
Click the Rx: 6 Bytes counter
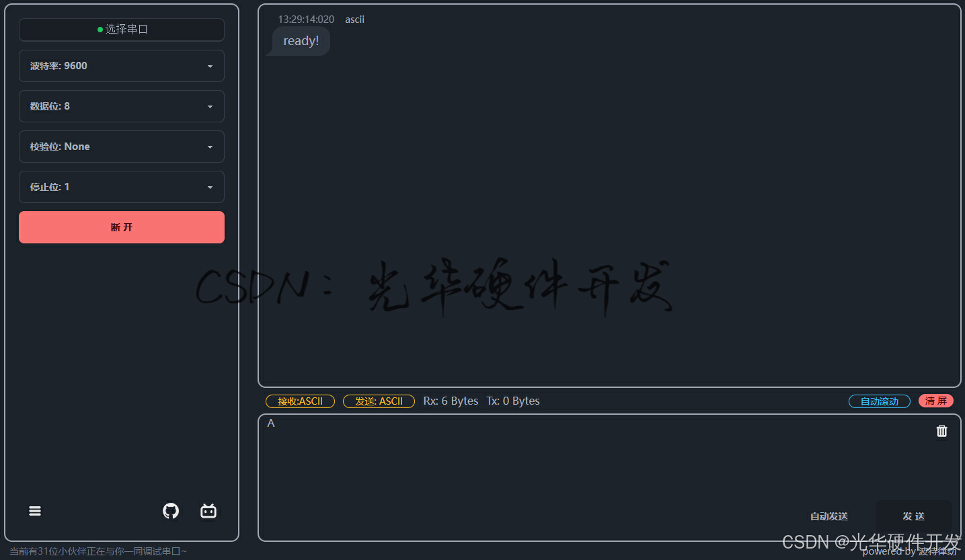[x=451, y=401]
